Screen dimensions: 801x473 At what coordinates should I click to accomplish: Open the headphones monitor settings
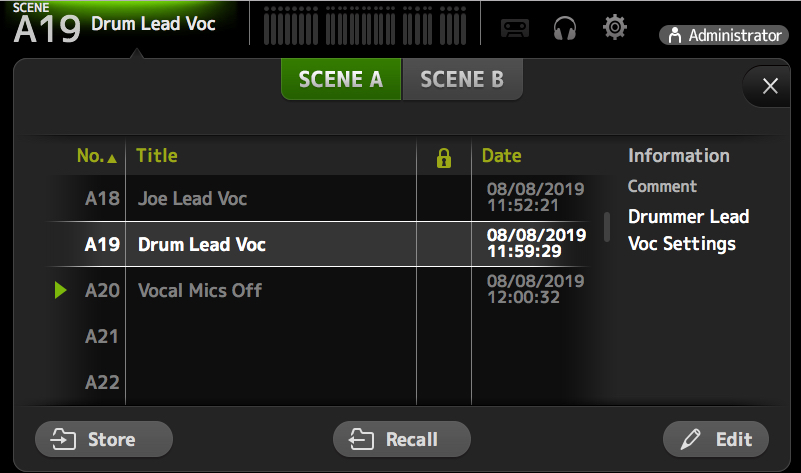(x=565, y=29)
